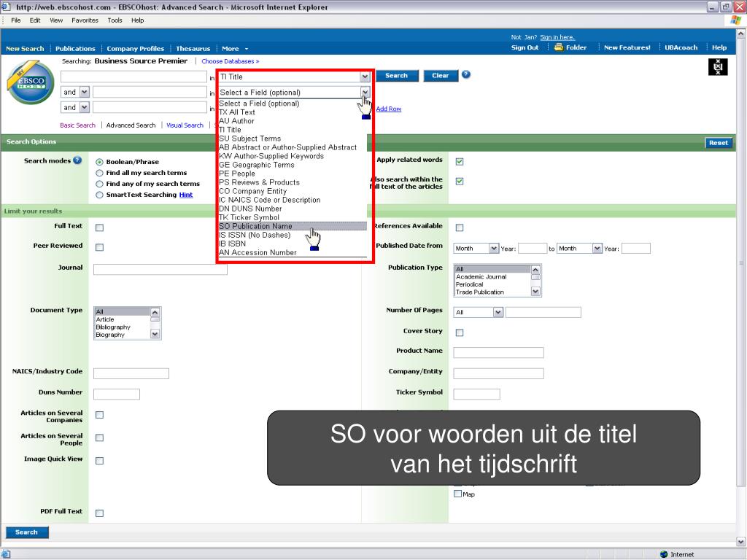Open the Favorites menu

click(x=85, y=20)
